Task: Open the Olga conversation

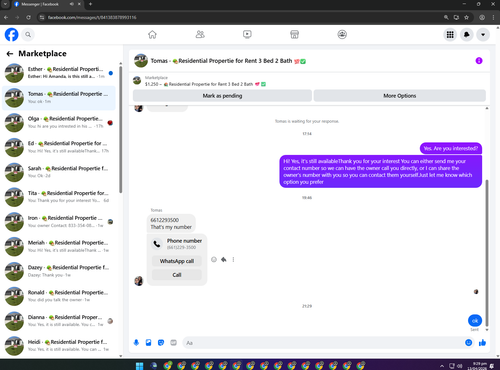Action: [59, 122]
